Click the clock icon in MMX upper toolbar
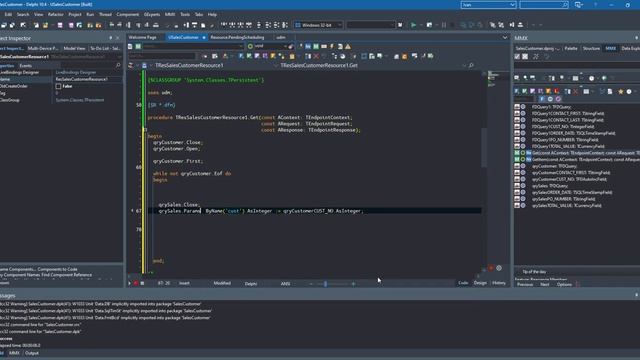This screenshot has width=640, height=360. pyautogui.click(x=591, y=78)
